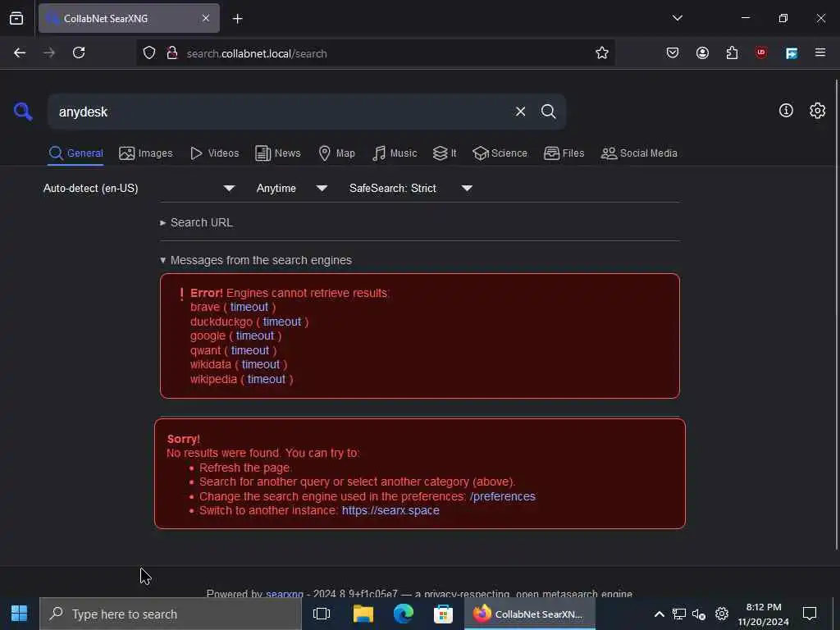Click the network tray icon
This screenshot has width=840, height=630.
[x=678, y=614]
